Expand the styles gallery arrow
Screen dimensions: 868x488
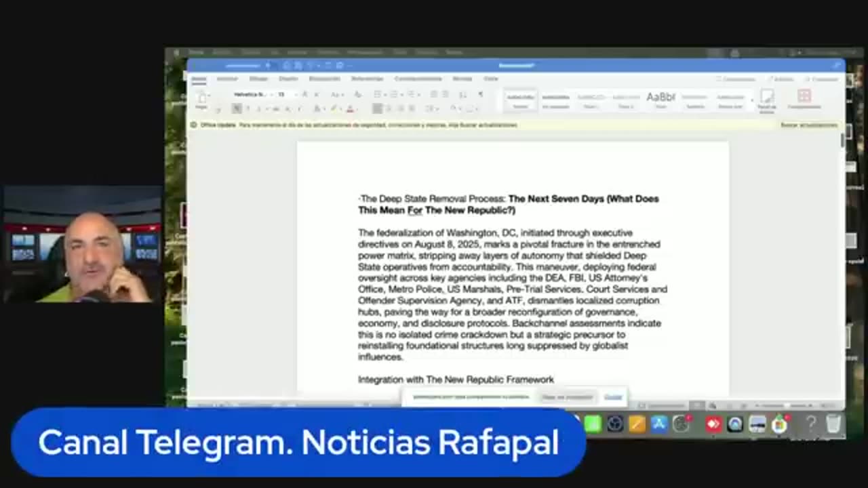click(x=751, y=100)
